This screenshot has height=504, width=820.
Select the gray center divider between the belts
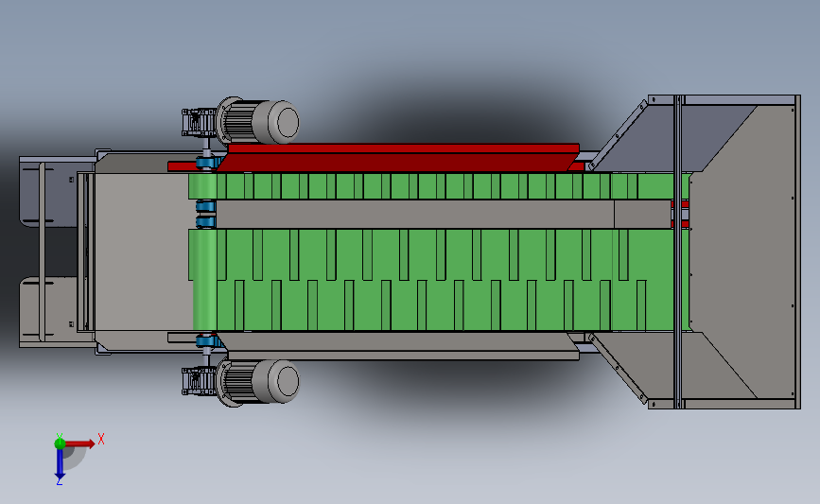point(444,214)
